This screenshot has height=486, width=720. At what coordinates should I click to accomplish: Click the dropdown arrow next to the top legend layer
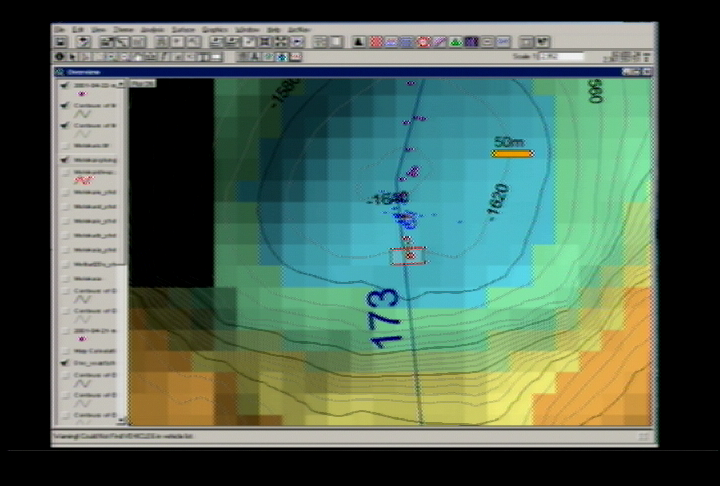[x=122, y=85]
